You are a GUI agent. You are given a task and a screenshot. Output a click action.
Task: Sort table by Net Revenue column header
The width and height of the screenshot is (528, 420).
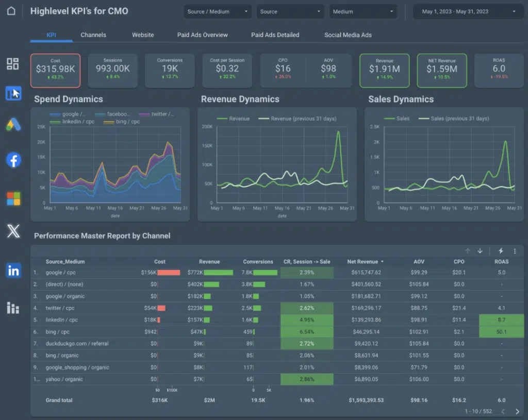[x=363, y=262]
